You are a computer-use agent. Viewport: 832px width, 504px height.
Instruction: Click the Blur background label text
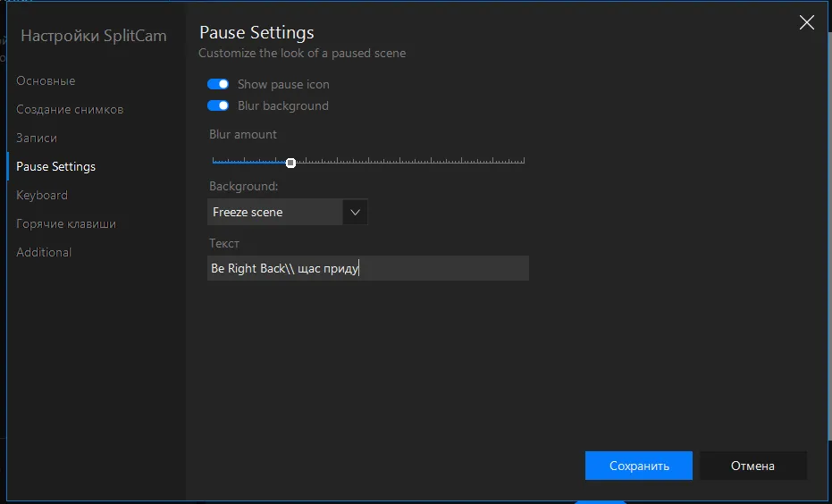click(282, 105)
